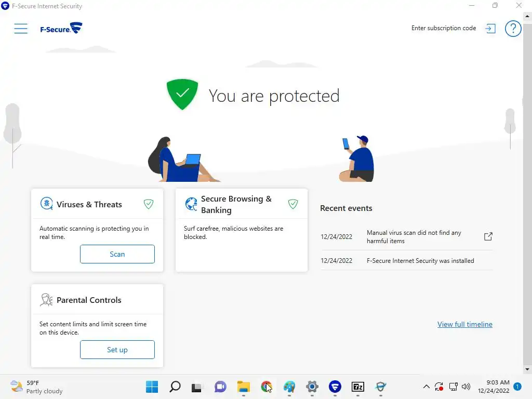Open the network tray icon
The image size is (532, 399).
453,387
